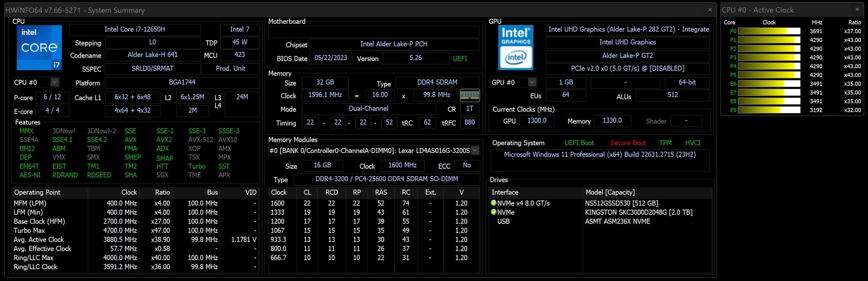The width and height of the screenshot is (868, 281).
Task: Click the TDP value 45 W
Action: click(240, 43)
